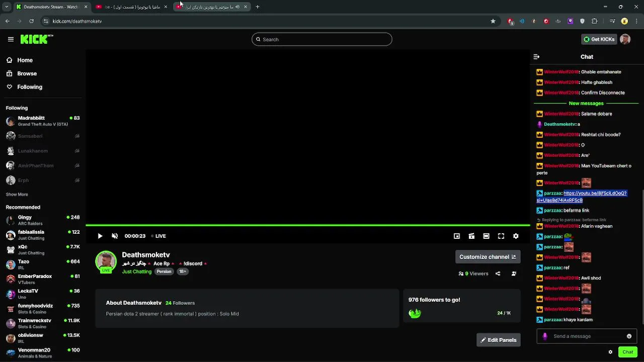Image resolution: width=644 pixels, height=362 pixels.
Task: Play the stream video
Action: click(100, 236)
